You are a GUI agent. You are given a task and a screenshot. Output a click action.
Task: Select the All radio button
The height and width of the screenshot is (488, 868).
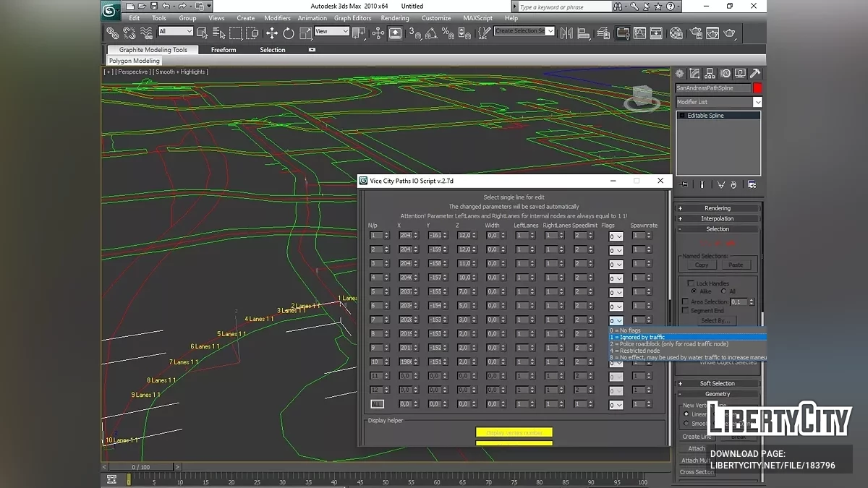(723, 291)
